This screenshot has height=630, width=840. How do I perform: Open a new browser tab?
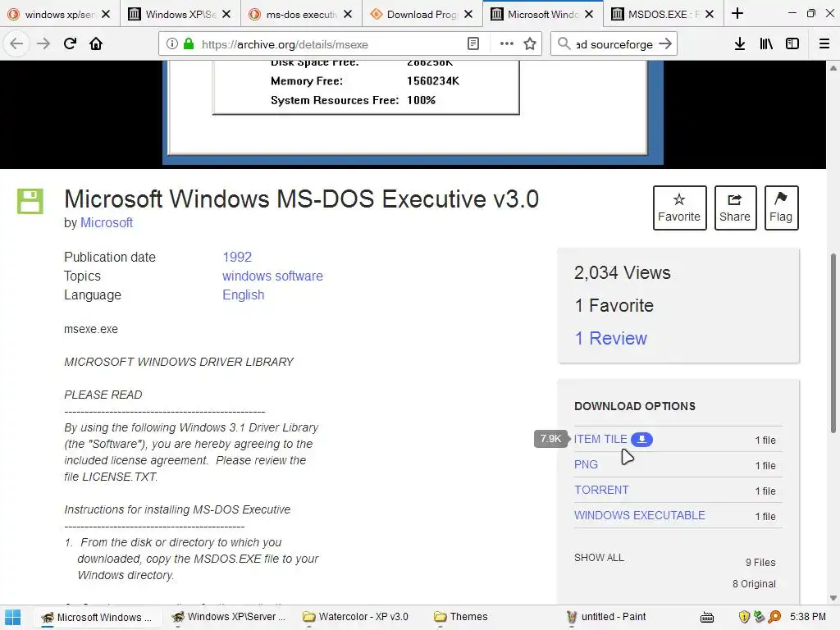point(737,13)
